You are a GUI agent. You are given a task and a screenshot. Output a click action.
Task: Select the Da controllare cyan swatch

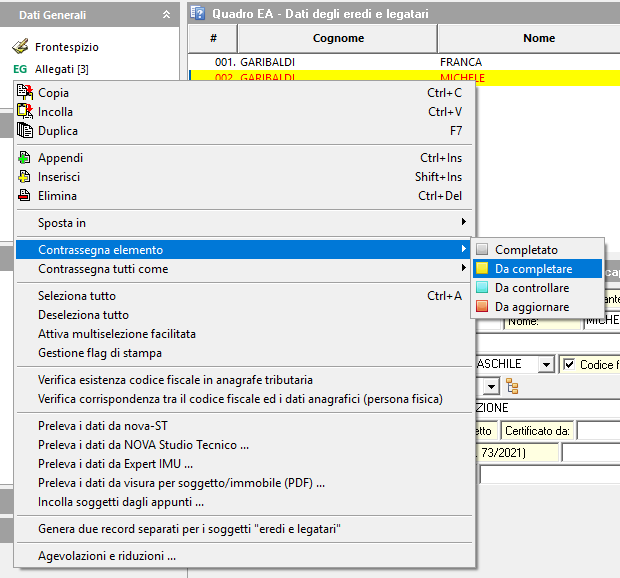coord(483,288)
